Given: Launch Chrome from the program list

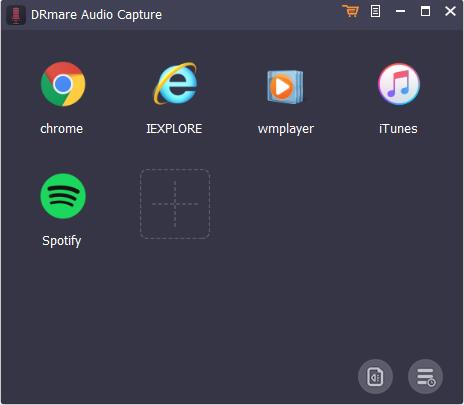Looking at the screenshot, I should 63,84.
